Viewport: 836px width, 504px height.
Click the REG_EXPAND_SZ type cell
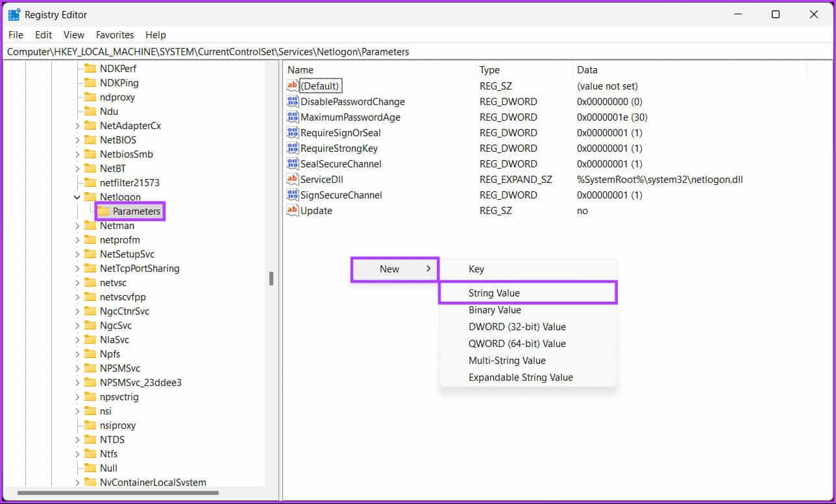(516, 179)
